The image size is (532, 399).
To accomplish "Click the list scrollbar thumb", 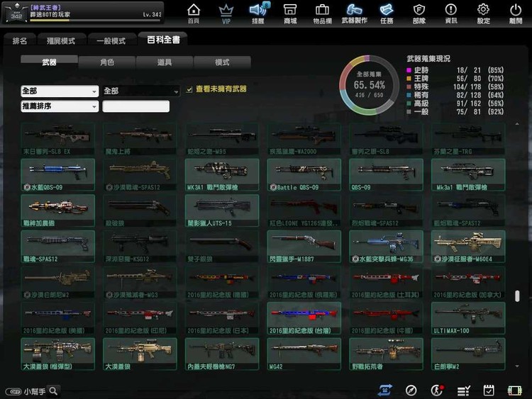I will point(517,296).
